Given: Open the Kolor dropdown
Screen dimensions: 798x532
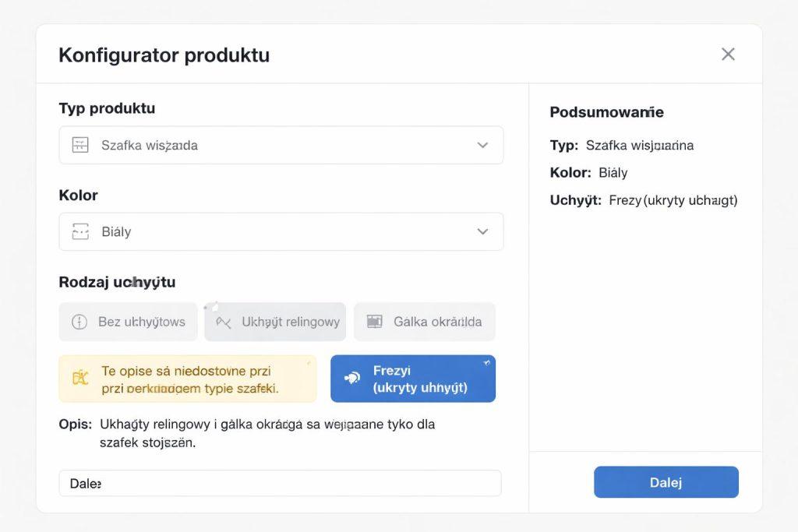Looking at the screenshot, I should click(281, 231).
